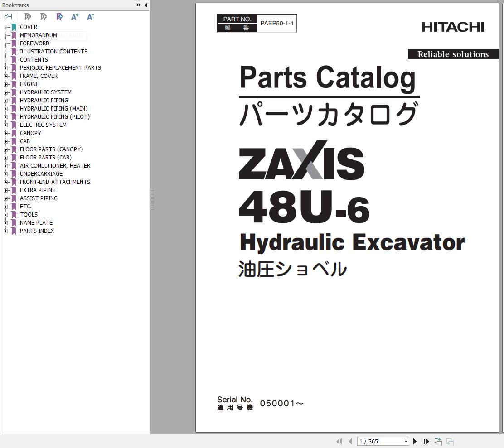Go to the previous page
This screenshot has height=448, width=504.
coord(350,441)
